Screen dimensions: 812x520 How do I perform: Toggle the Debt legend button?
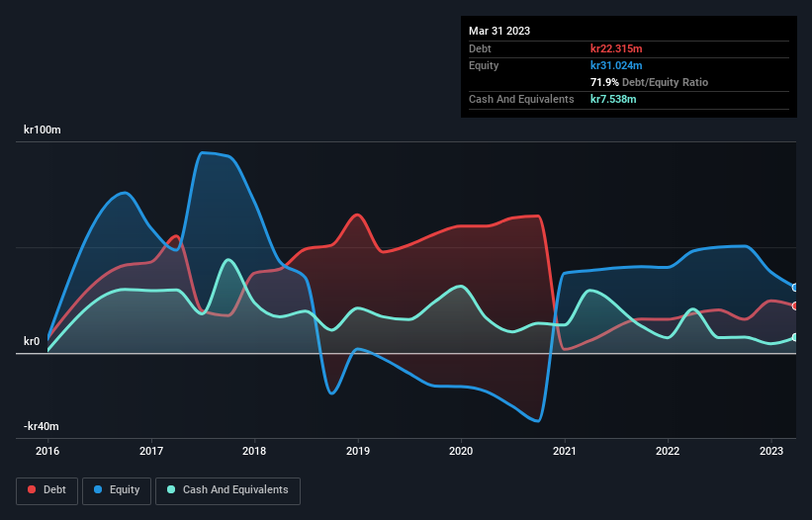point(47,490)
